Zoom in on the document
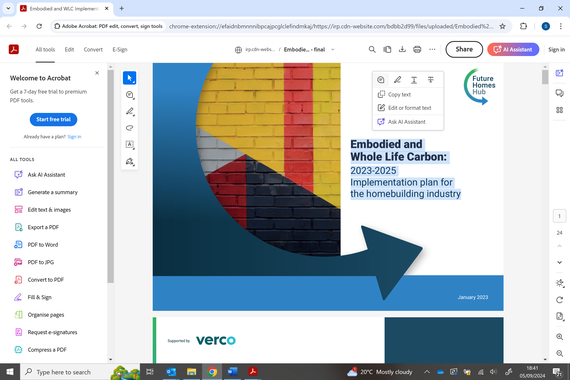 tap(559, 337)
